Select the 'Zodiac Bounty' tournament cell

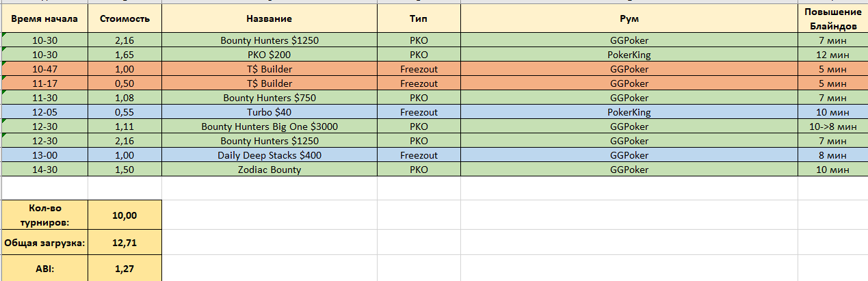pos(269,170)
